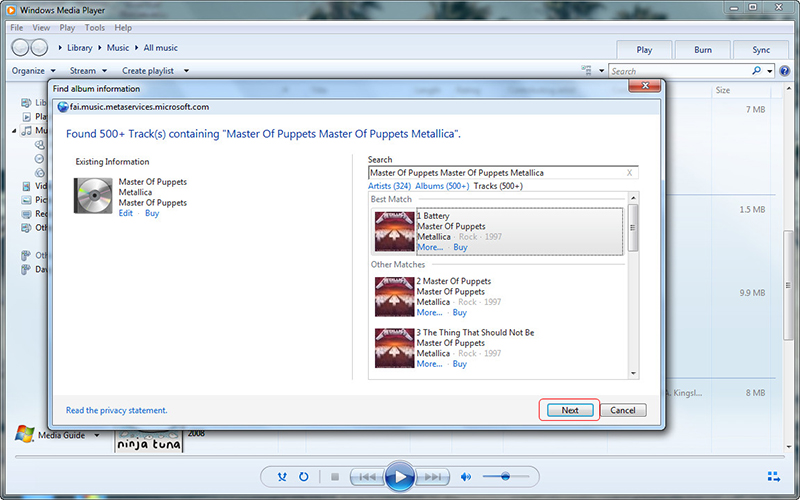Select '3 The Thing That Should Not Be' title
The height and width of the screenshot is (500, 800).
[475, 333]
